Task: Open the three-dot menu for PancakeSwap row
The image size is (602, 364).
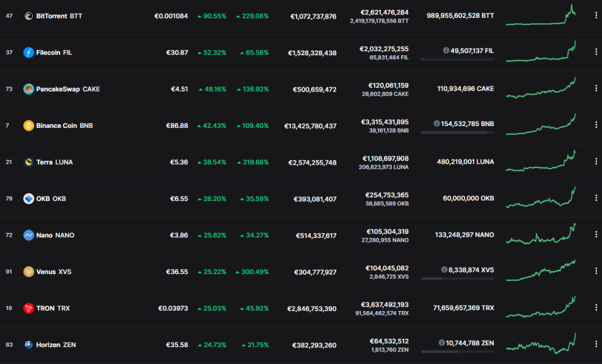Action: [x=596, y=88]
